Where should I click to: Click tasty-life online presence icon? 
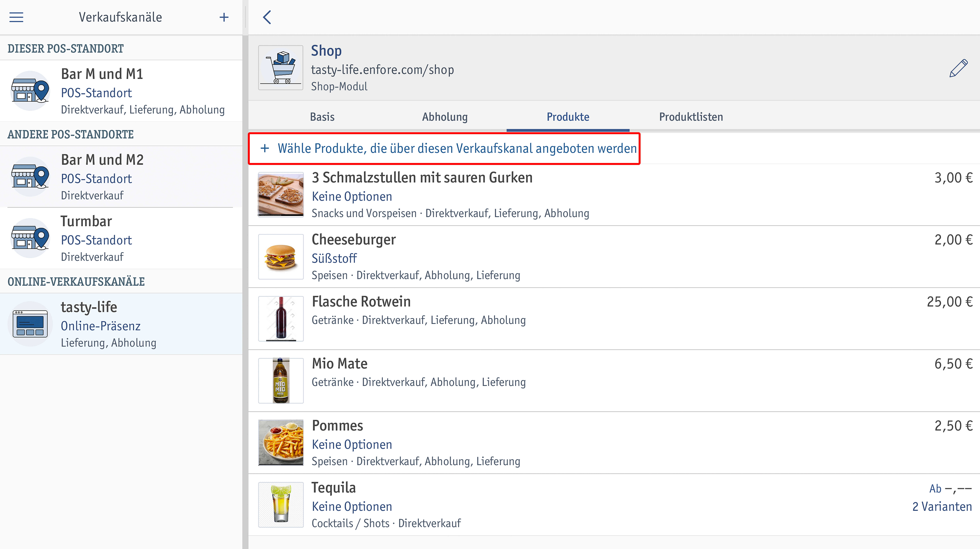point(30,324)
